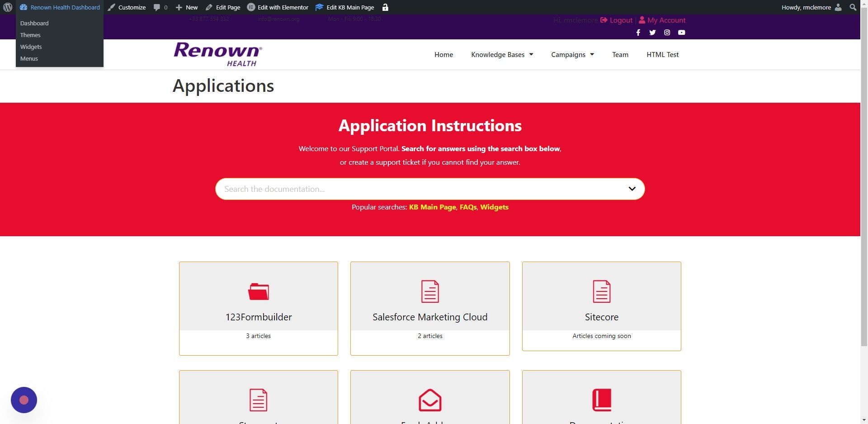Screen dimensions: 868x424
Task: Click Edit KB Main Page
Action: (345, 7)
